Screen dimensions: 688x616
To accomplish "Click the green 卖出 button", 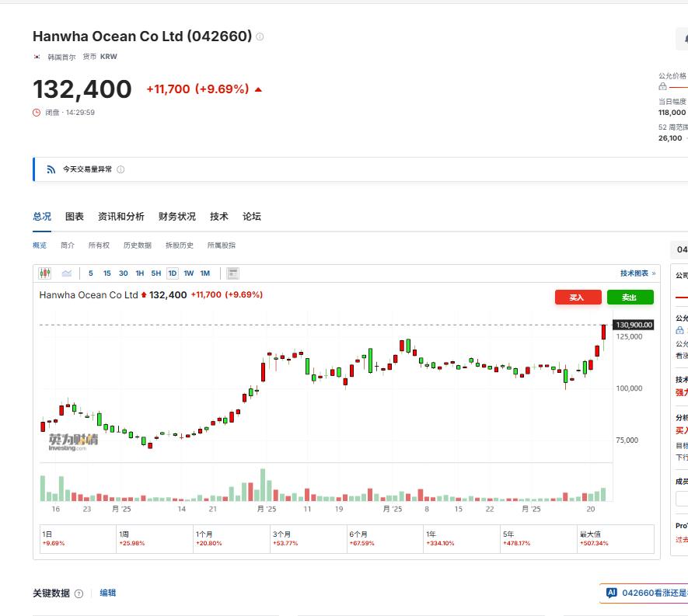I will tap(630, 298).
